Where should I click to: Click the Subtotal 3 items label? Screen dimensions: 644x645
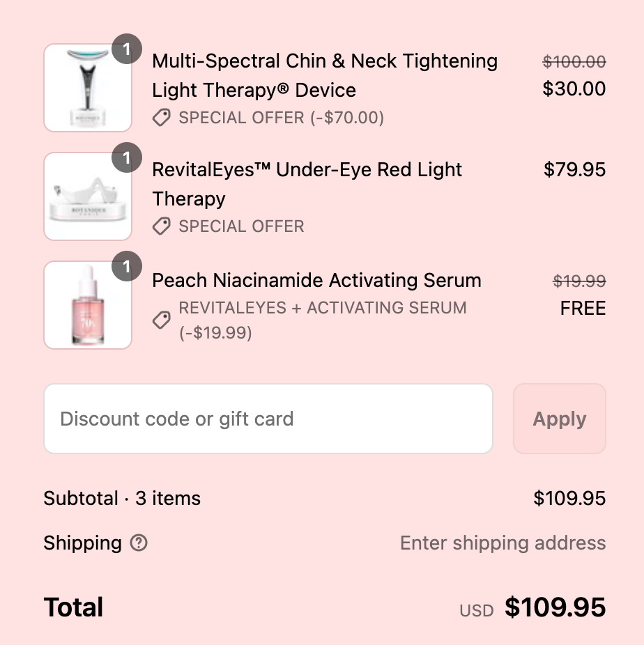(122, 498)
